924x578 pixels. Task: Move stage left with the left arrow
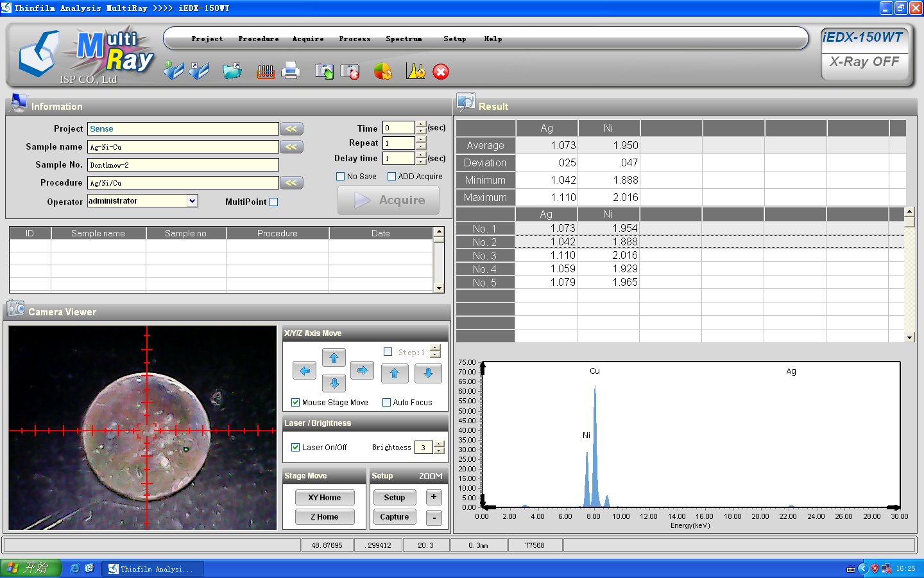[x=305, y=371]
